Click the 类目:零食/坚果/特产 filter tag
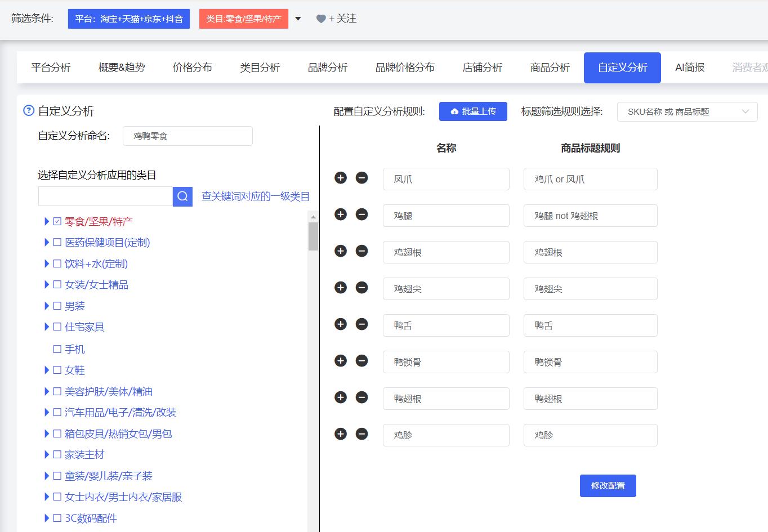The image size is (768, 532). pyautogui.click(x=244, y=19)
